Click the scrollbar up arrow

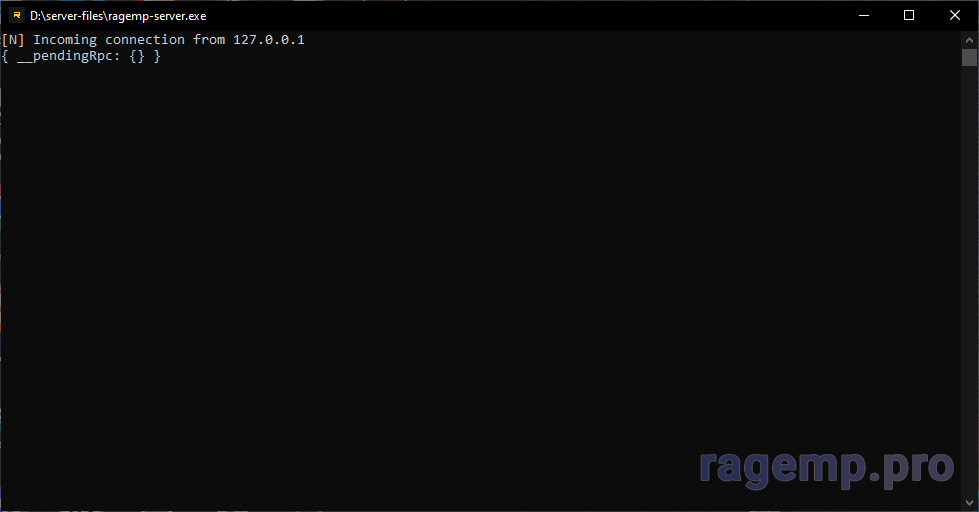tap(969, 38)
